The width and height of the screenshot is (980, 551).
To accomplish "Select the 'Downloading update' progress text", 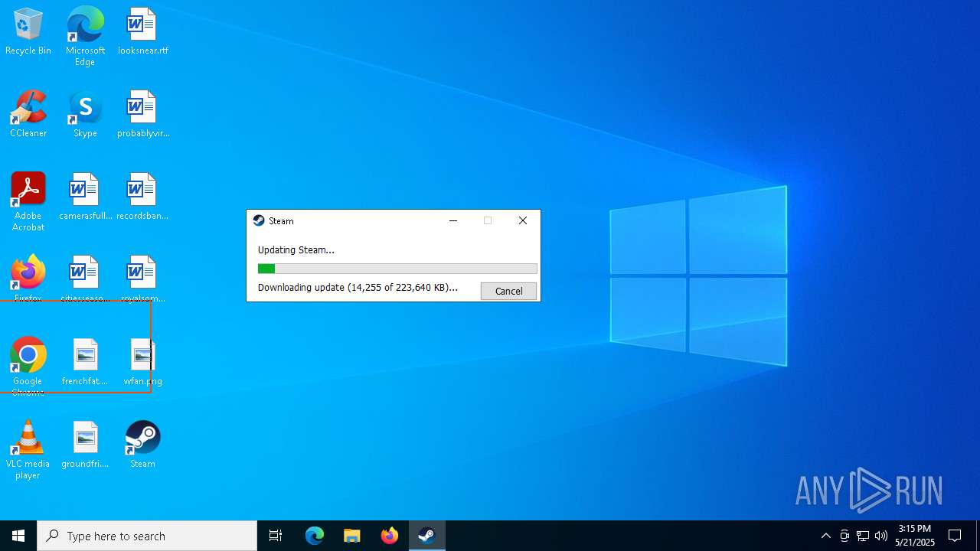I will click(358, 288).
